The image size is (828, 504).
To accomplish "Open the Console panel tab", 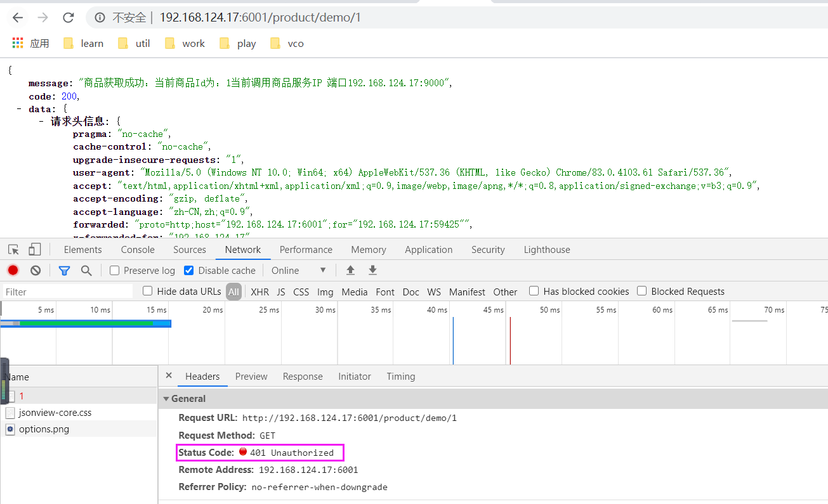I will point(137,249).
